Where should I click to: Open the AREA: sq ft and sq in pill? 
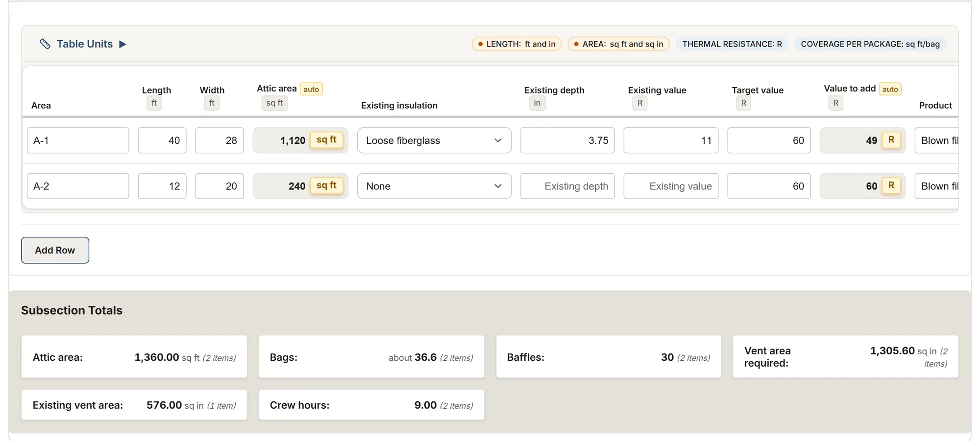(x=618, y=44)
